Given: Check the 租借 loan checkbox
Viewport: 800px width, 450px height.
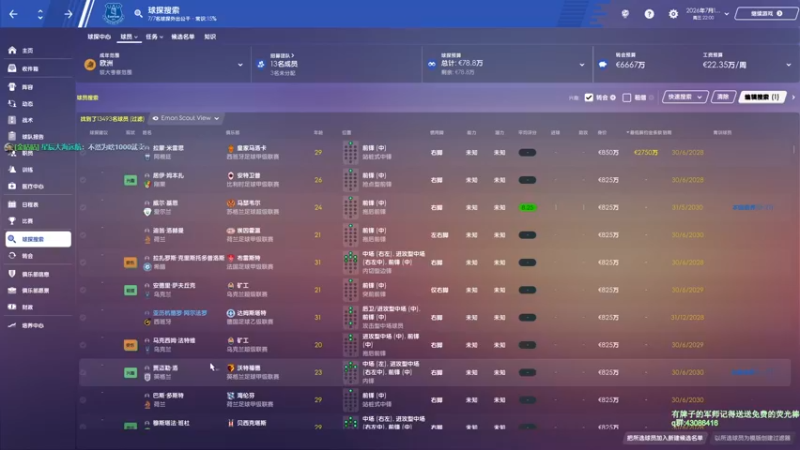Looking at the screenshot, I should (x=627, y=97).
